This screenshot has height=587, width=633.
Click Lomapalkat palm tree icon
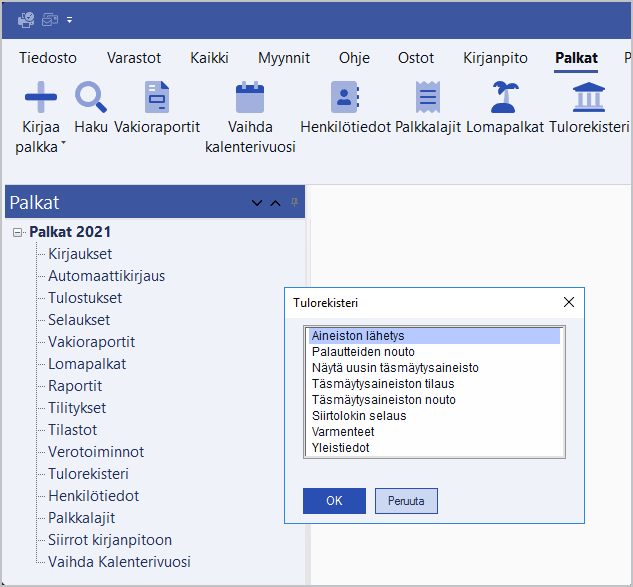click(x=504, y=97)
